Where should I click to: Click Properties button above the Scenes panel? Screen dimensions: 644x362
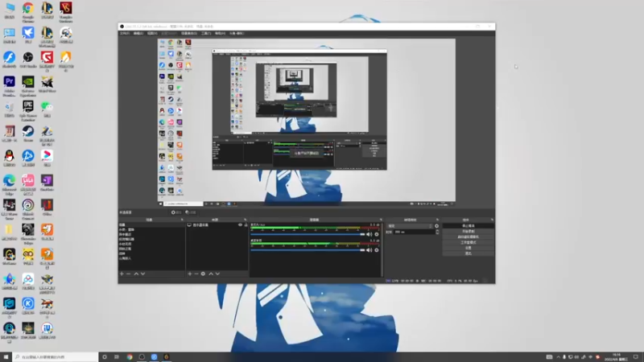[x=176, y=212]
